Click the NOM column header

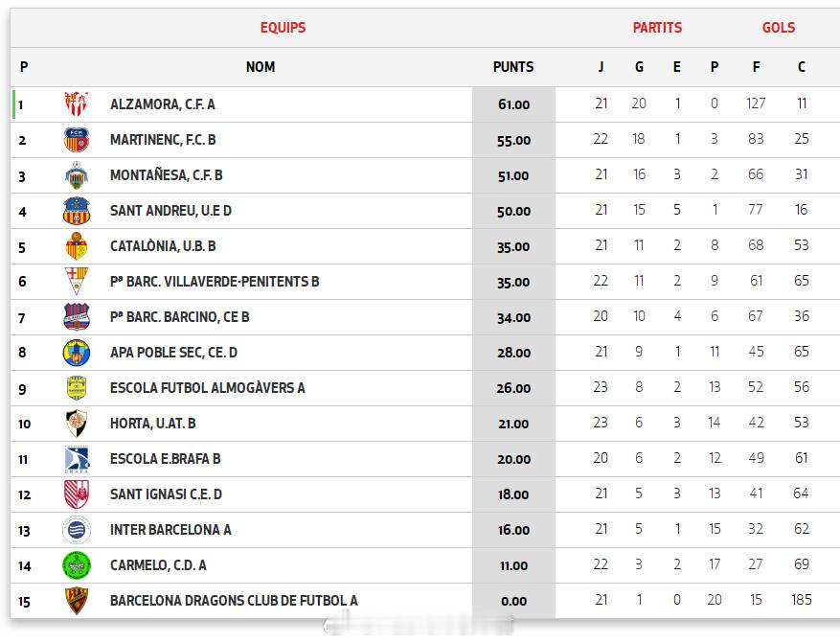(x=261, y=67)
